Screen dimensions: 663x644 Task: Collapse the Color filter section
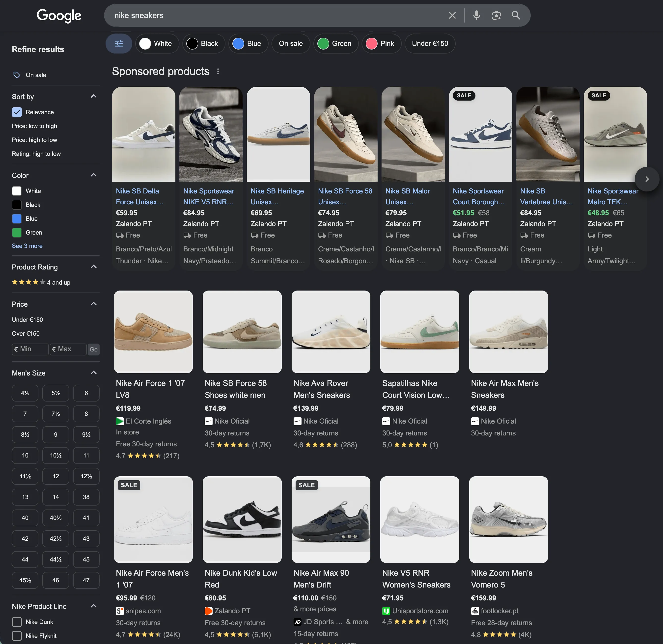tap(94, 175)
